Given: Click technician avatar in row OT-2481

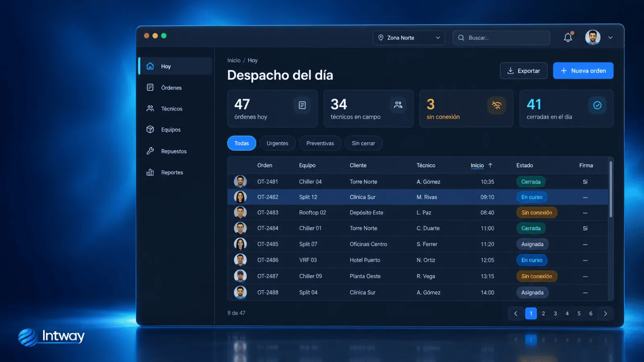Looking at the screenshot, I should (240, 181).
